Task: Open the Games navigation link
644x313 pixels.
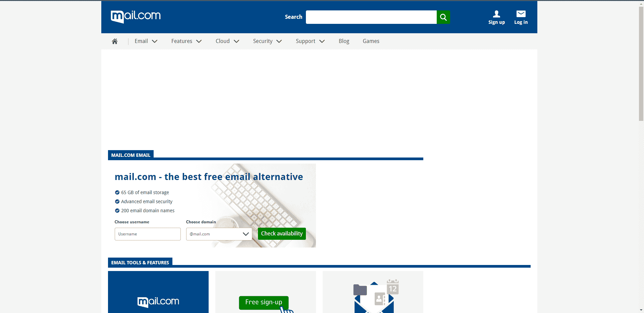Action: [x=371, y=41]
